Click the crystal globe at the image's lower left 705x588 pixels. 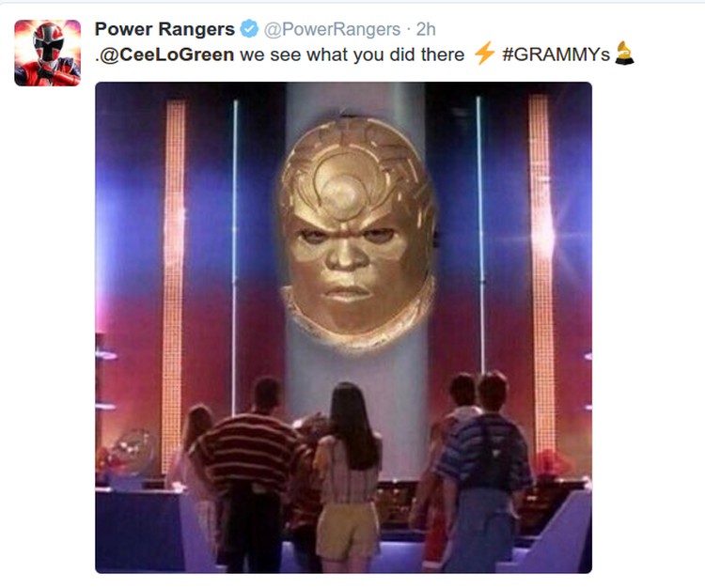[132, 452]
